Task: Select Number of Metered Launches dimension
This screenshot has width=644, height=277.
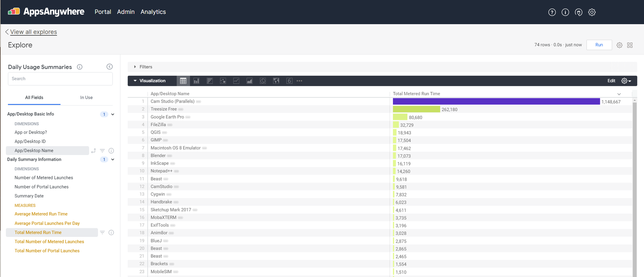Action: (44, 178)
